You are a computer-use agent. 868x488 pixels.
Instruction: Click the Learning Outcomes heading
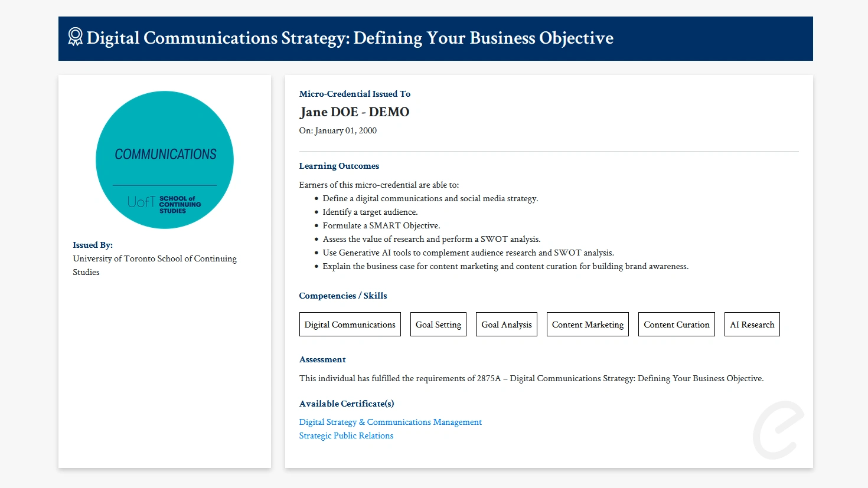339,166
